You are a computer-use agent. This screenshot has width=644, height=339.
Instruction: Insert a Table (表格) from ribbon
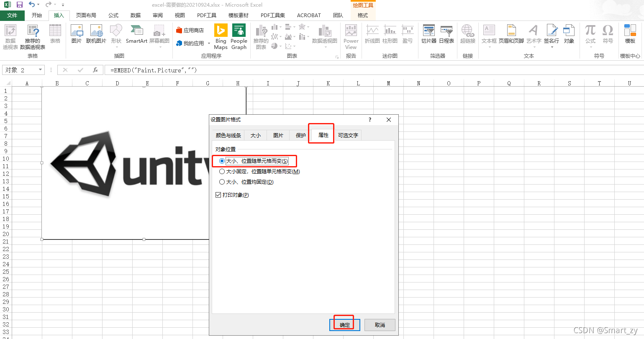click(55, 34)
